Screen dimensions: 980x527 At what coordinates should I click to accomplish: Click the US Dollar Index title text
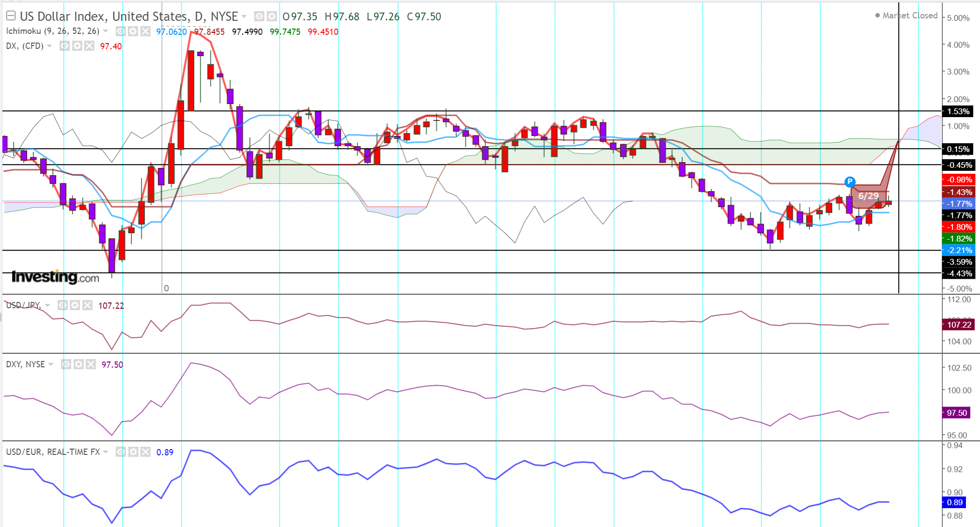coord(128,16)
